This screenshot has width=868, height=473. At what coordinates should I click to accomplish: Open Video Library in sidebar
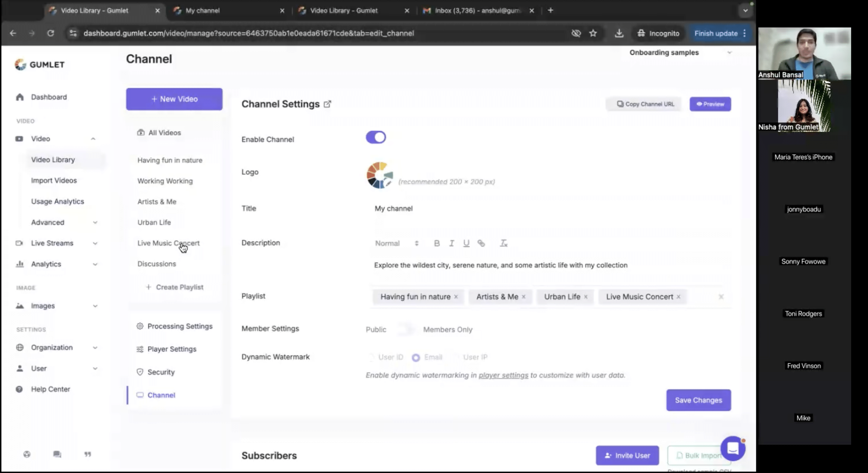coord(53,160)
